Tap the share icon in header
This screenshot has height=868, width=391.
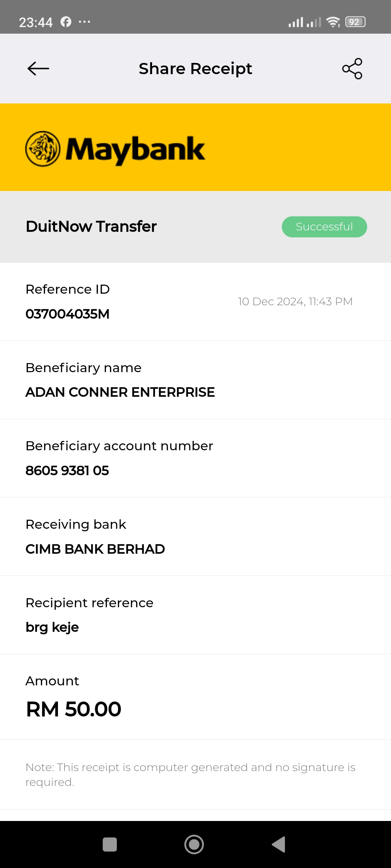pyautogui.click(x=352, y=68)
